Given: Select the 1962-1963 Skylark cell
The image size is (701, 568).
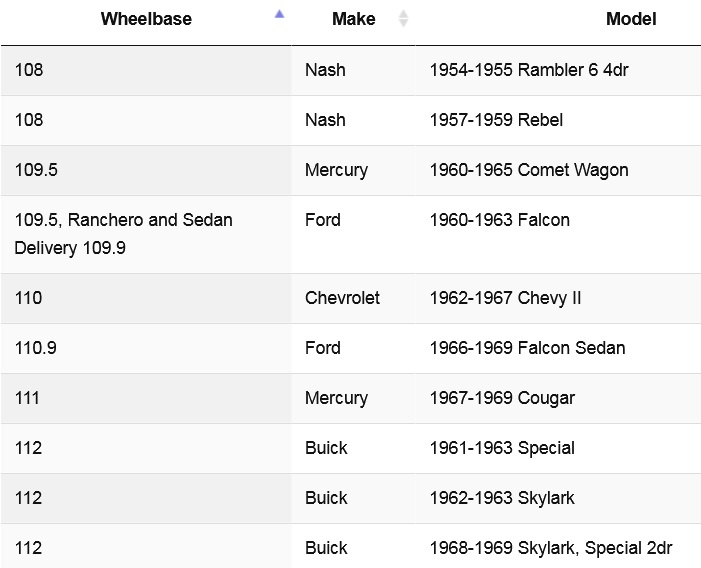Looking at the screenshot, I should click(558, 498).
